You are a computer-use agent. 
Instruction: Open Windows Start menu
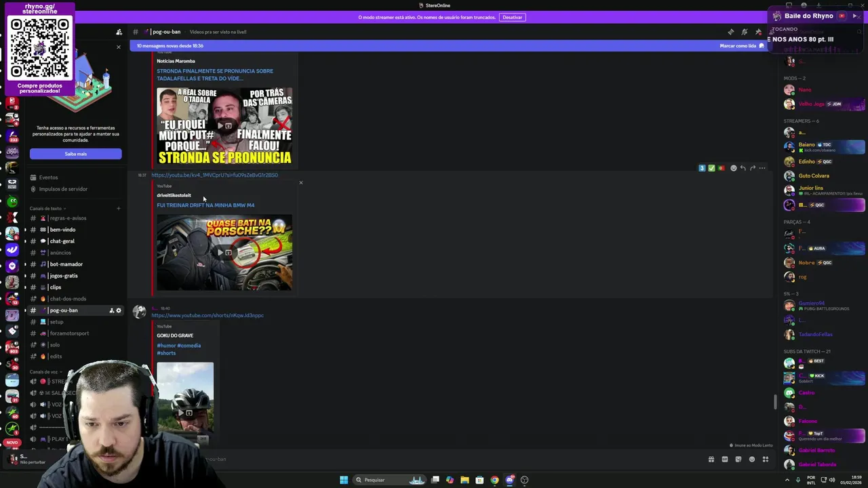click(344, 480)
